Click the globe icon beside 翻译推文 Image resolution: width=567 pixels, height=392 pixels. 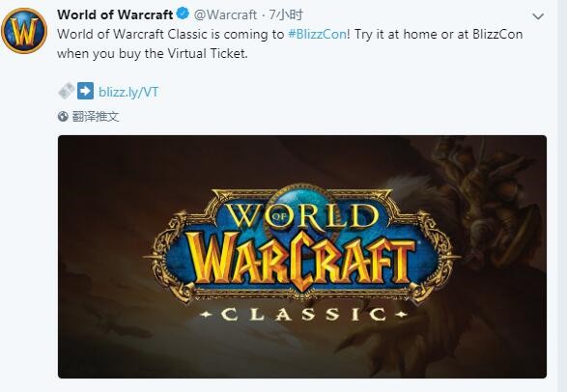coord(63,116)
